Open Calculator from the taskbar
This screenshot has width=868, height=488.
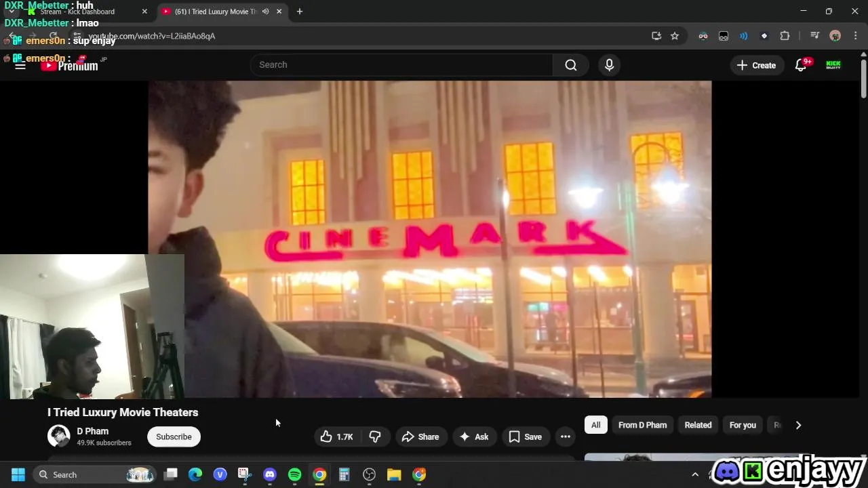point(344,474)
